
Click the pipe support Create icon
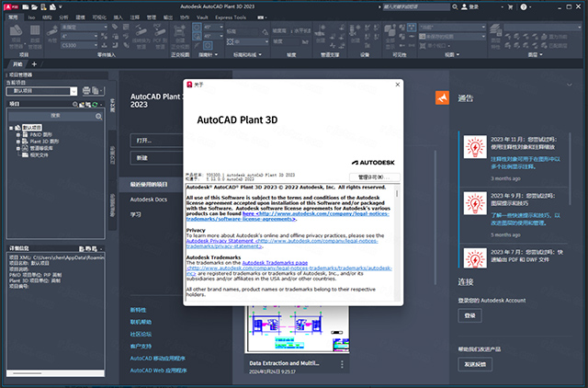click(x=321, y=34)
